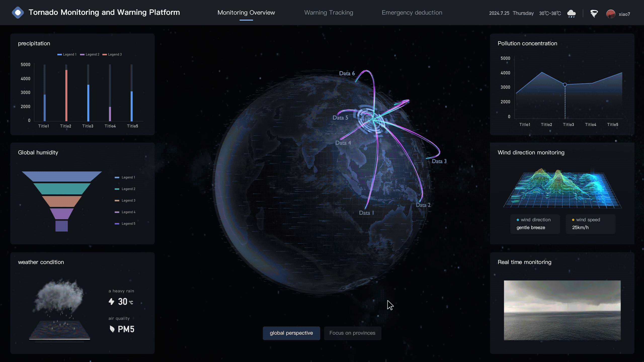This screenshot has height=362, width=644.
Task: Click the Data 6 label on globe
Action: pos(347,73)
